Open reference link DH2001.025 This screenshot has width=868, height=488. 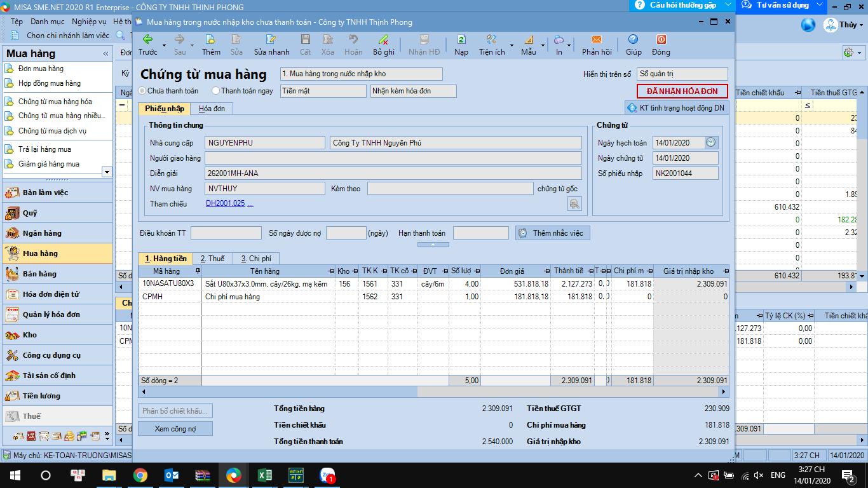coord(225,204)
